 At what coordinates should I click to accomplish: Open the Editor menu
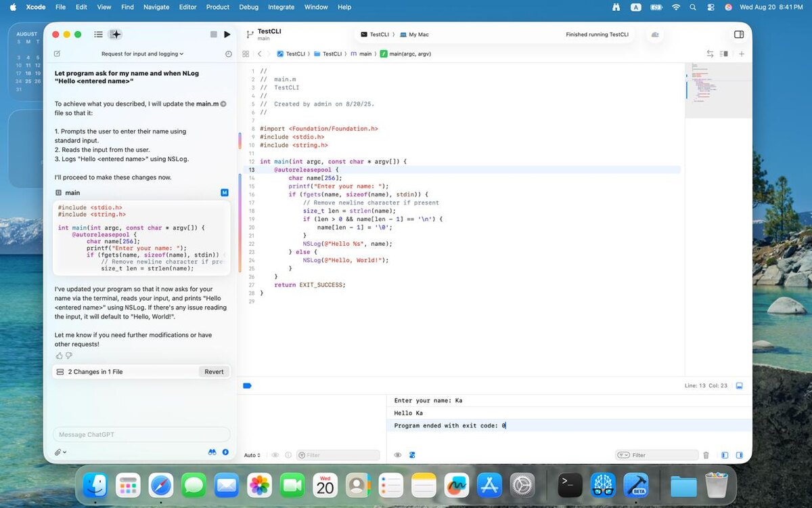(187, 7)
